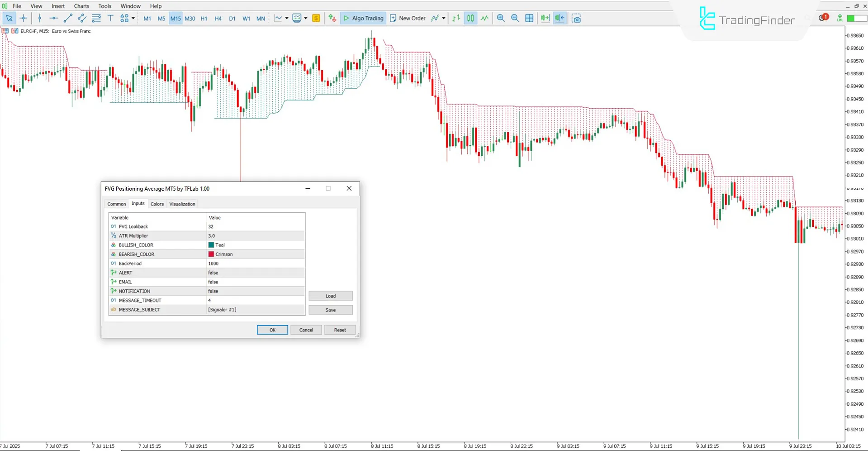Switch chart to Candlestick display
This screenshot has height=451, width=868.
coord(470,18)
